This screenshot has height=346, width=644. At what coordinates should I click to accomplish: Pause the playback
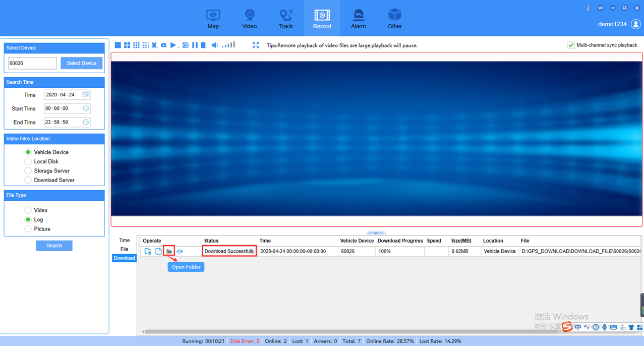[x=195, y=45]
